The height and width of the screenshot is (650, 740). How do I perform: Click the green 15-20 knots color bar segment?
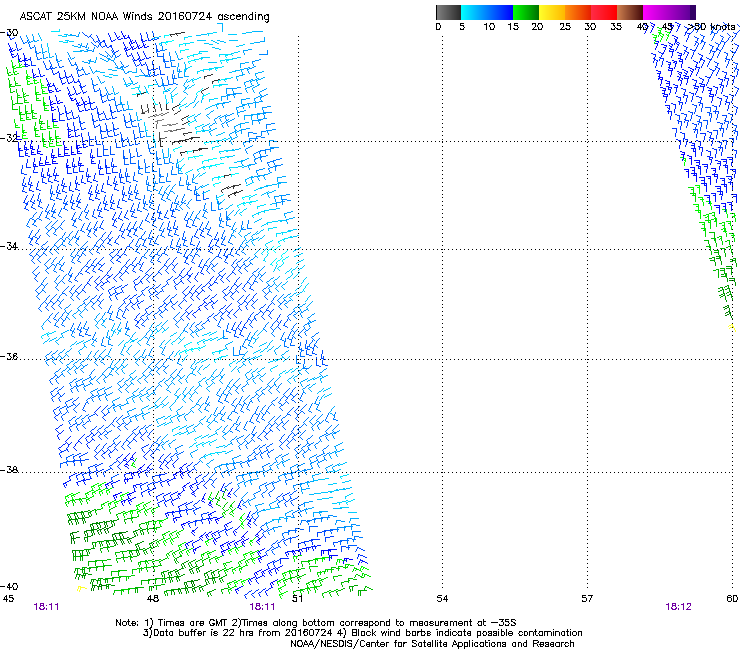pyautogui.click(x=526, y=12)
